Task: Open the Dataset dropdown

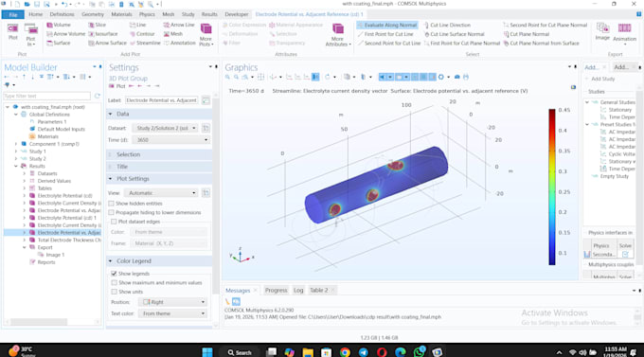Action: 165,128
